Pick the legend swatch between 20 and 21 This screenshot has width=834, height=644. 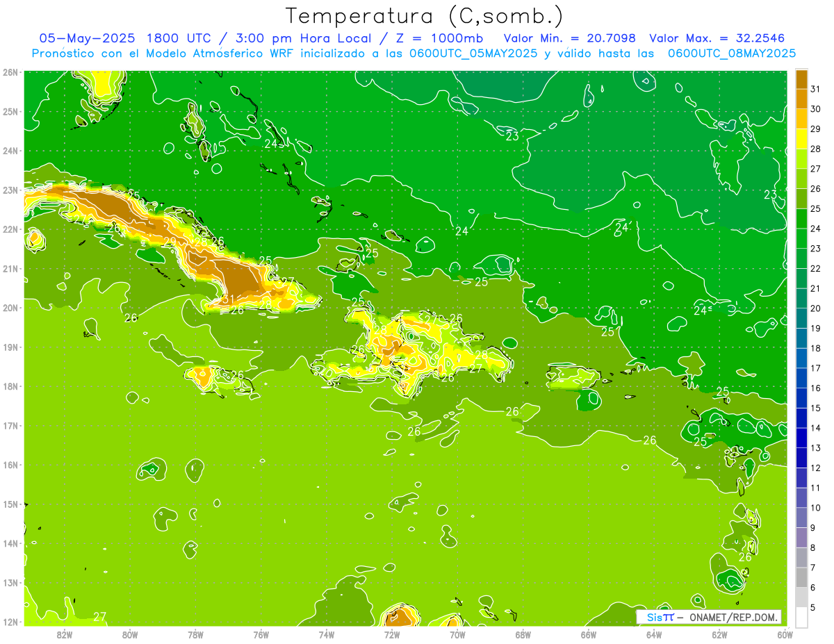[x=802, y=299]
